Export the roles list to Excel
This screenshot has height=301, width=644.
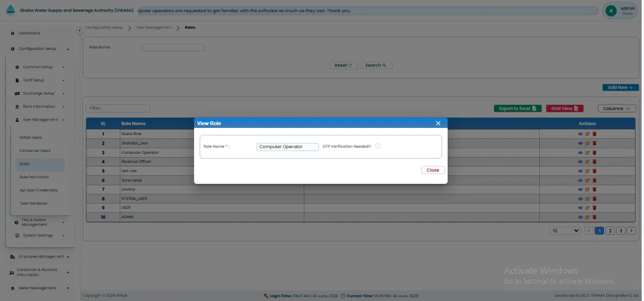click(x=518, y=108)
